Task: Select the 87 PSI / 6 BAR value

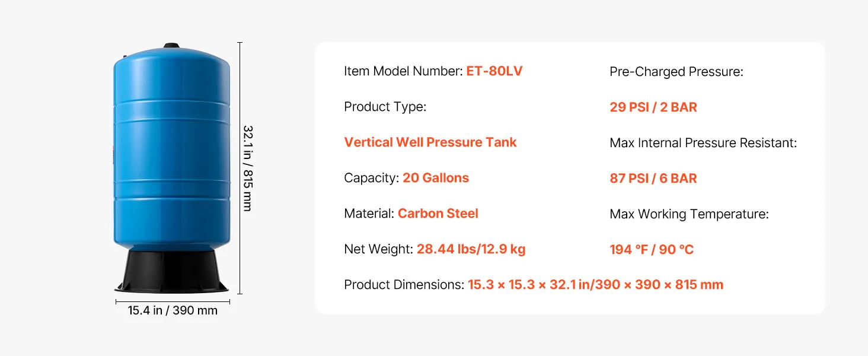Action: tap(653, 179)
